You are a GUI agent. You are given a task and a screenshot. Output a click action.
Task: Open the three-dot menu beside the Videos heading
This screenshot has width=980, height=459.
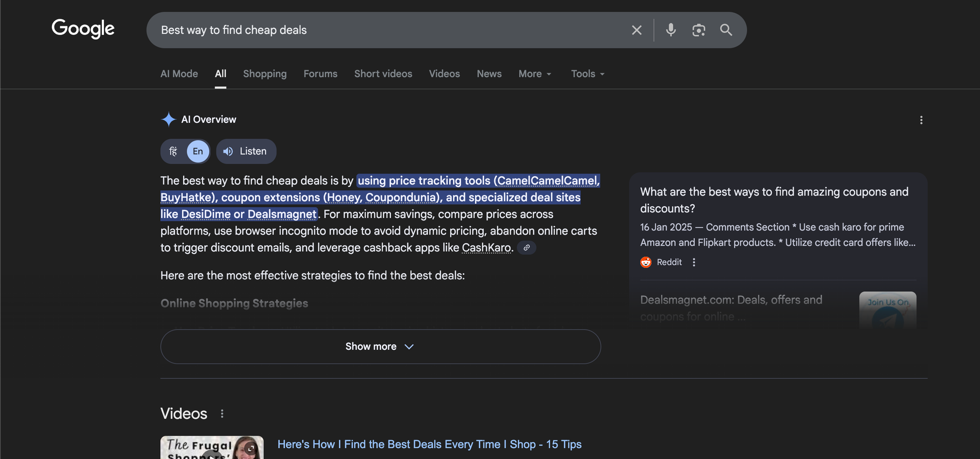click(x=222, y=413)
